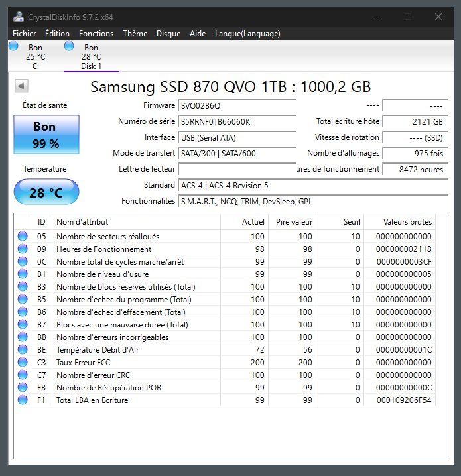Click the Actuel column header

244,222
